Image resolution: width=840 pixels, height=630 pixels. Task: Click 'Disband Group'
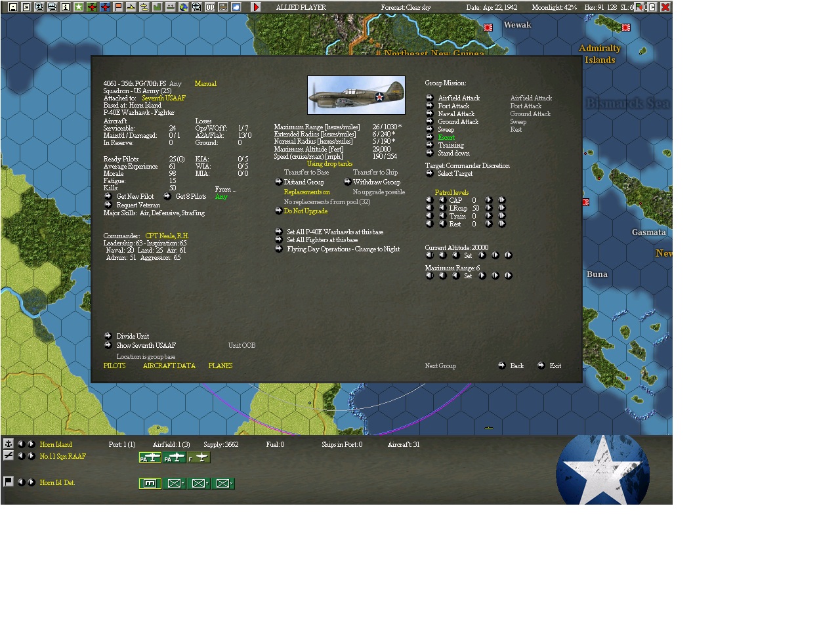click(278, 182)
